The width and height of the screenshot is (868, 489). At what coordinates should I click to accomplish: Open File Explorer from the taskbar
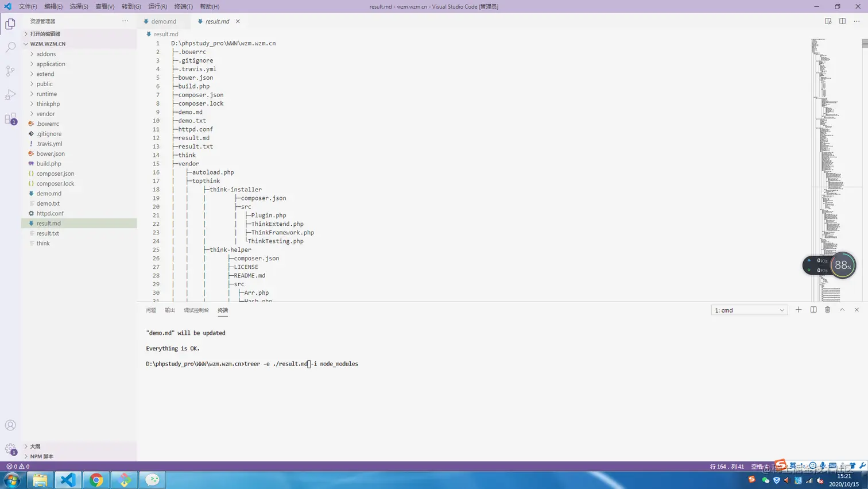(x=40, y=480)
